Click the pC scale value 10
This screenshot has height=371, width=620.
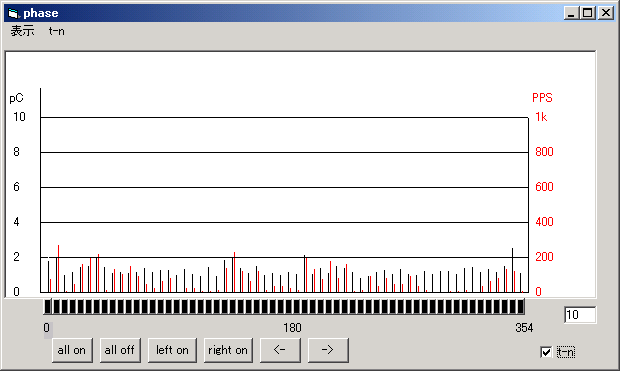pyautogui.click(x=19, y=117)
